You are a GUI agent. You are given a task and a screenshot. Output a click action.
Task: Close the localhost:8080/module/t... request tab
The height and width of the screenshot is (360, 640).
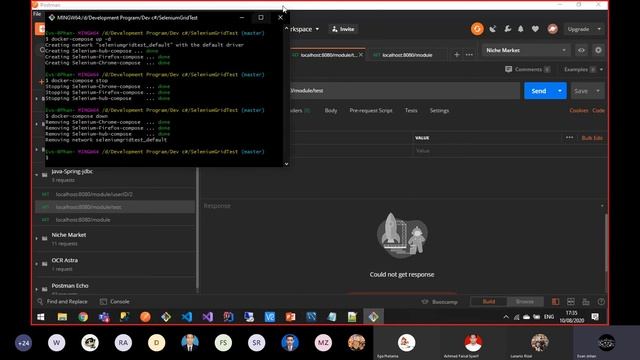click(x=361, y=55)
